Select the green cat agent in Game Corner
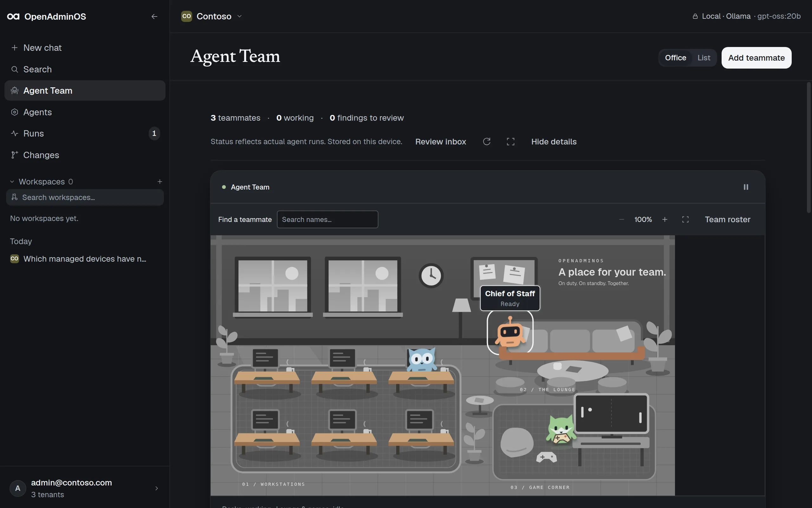Image resolution: width=812 pixels, height=508 pixels. 561,429
